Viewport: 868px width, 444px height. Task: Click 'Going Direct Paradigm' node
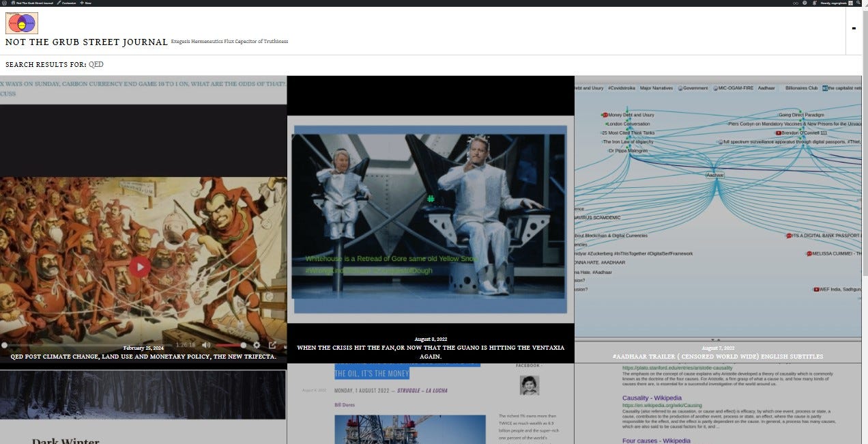coord(802,115)
